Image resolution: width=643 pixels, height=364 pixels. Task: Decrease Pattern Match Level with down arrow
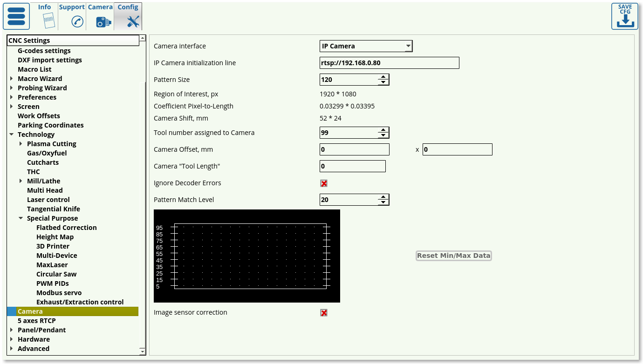pyautogui.click(x=383, y=202)
